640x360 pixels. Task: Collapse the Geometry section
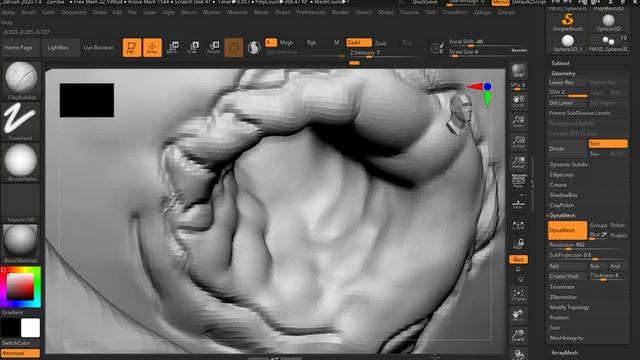point(563,73)
